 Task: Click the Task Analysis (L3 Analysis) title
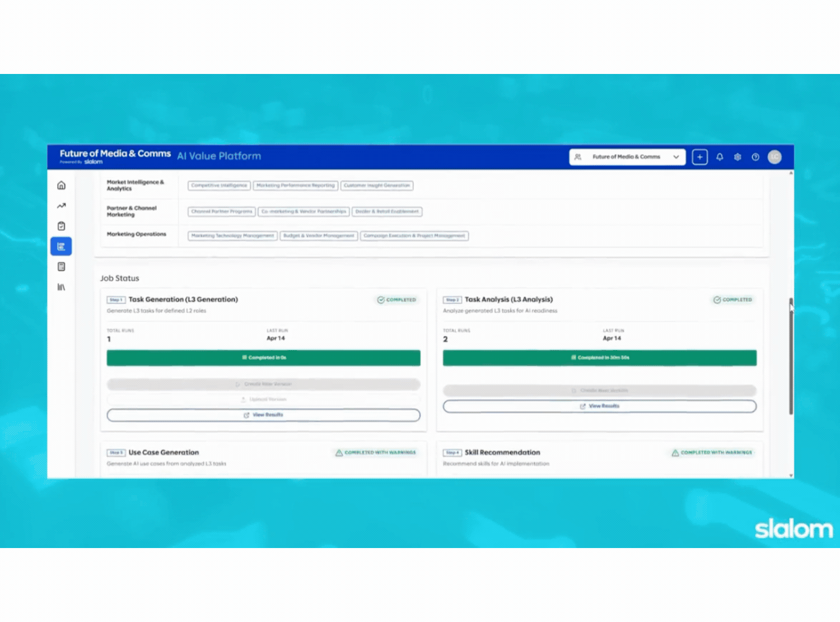click(x=508, y=300)
